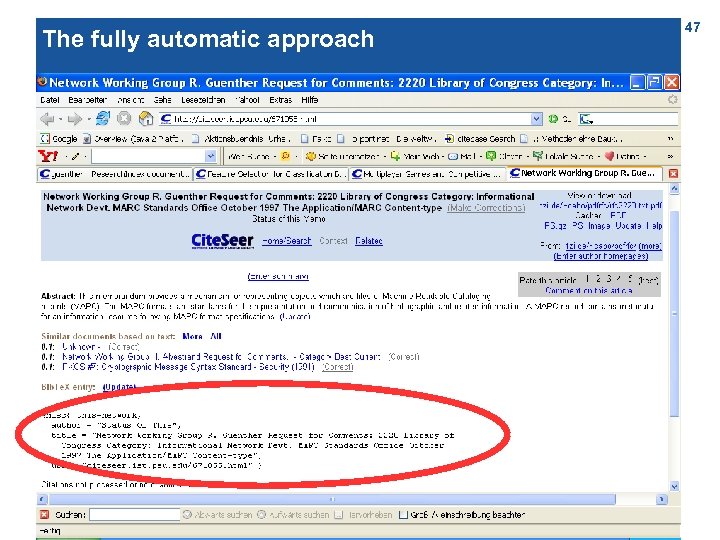Click the Firefox activity throbber icon
720x540 pixels.
pos(673,100)
